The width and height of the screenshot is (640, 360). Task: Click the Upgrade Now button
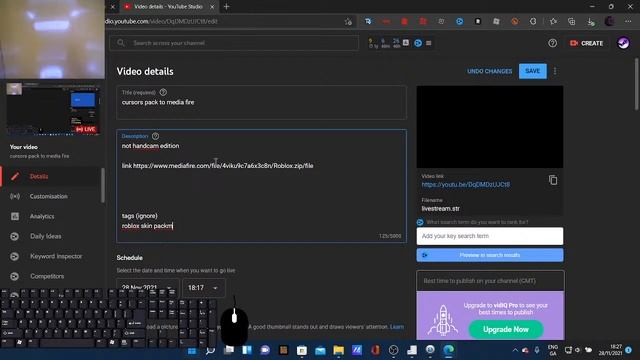tap(506, 329)
